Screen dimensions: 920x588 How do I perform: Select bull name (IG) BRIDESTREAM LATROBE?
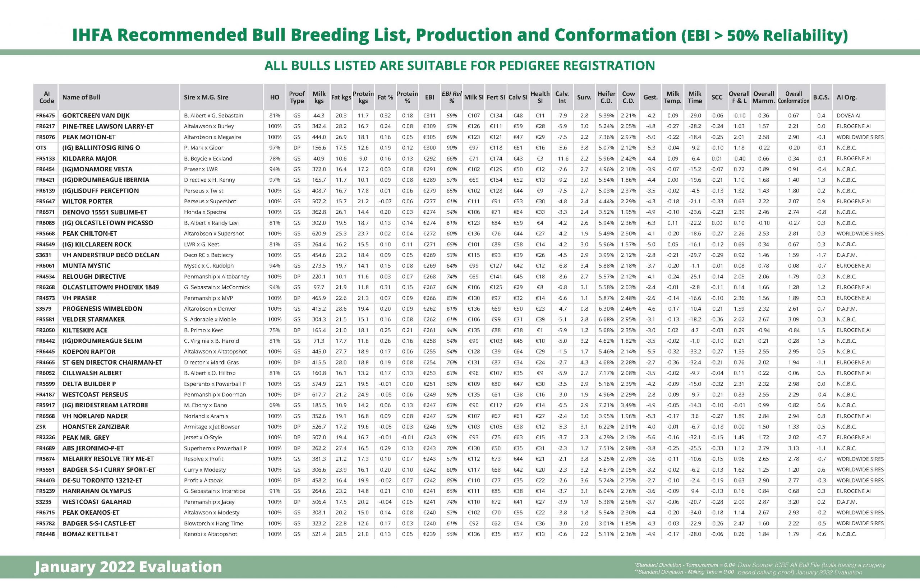point(105,405)
